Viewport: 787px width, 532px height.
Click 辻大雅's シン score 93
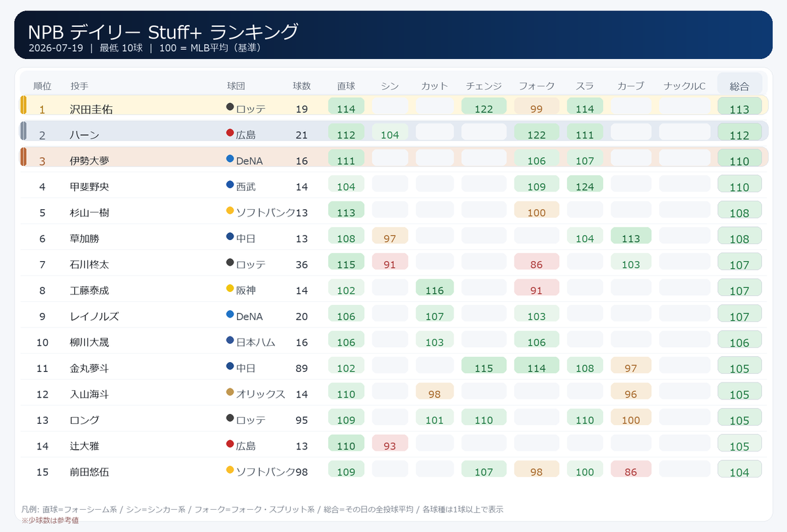coord(390,443)
